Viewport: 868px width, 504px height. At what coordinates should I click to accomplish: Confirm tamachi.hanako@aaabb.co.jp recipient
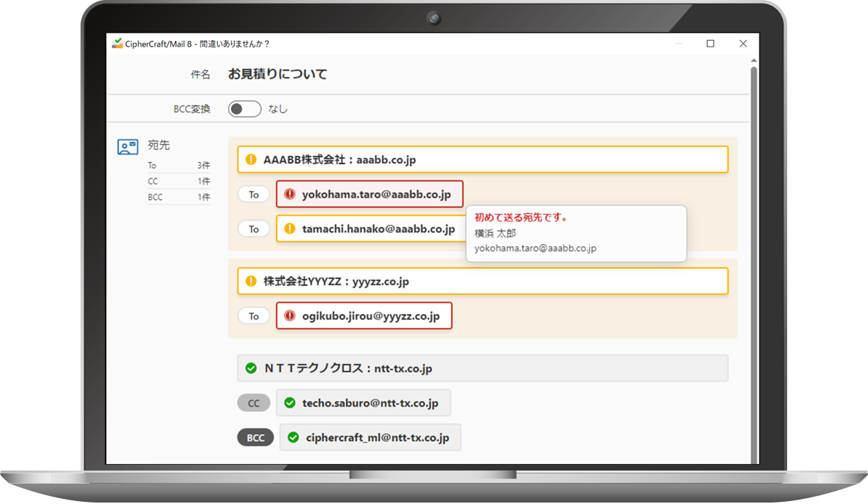(371, 228)
